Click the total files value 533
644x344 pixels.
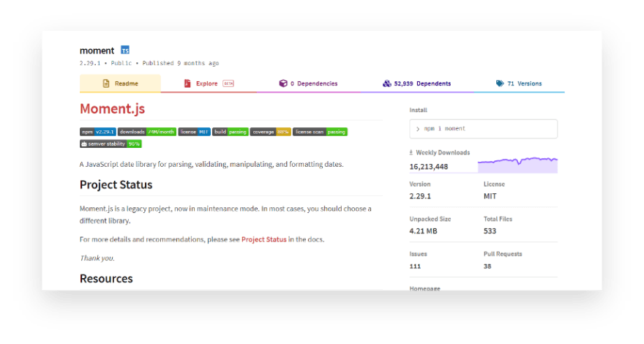490,231
